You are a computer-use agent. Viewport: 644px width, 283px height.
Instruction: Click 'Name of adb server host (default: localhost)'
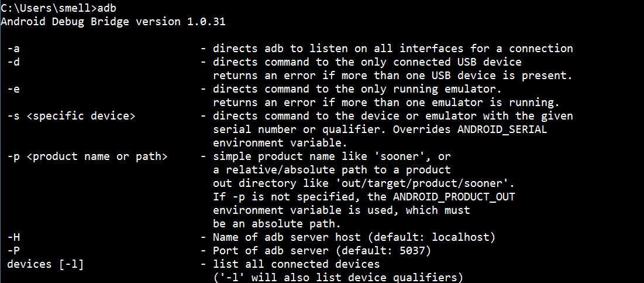click(354, 237)
